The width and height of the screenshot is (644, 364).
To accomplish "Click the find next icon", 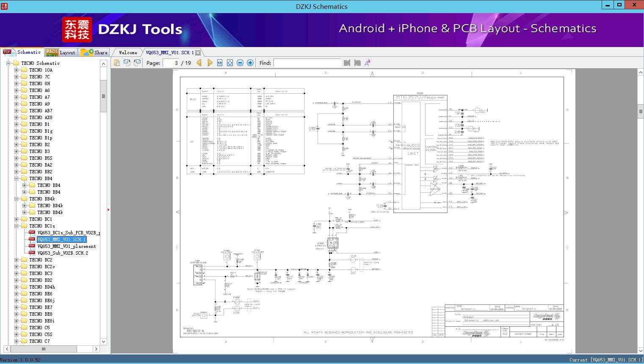I will click(x=357, y=63).
